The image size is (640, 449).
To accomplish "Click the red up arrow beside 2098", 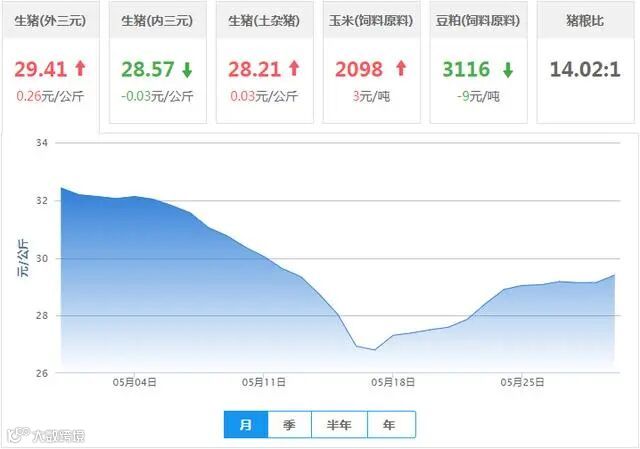I will (x=401, y=69).
